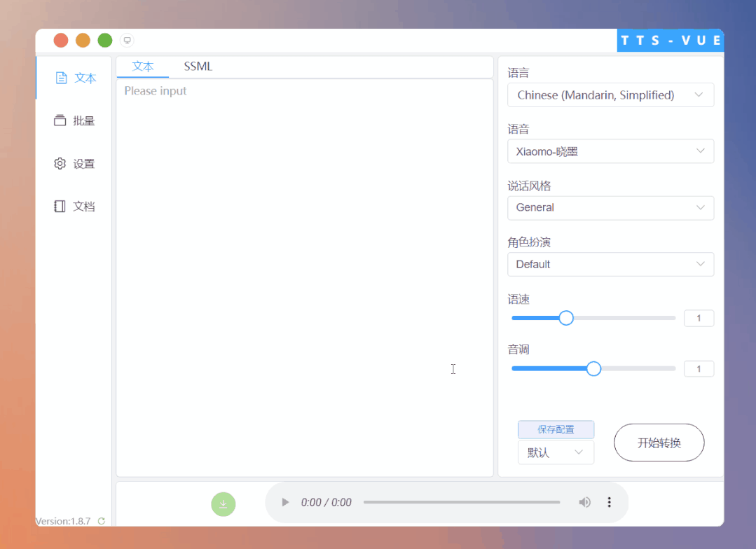
Task: Click the 语速 speech rate slider handle
Action: point(565,318)
